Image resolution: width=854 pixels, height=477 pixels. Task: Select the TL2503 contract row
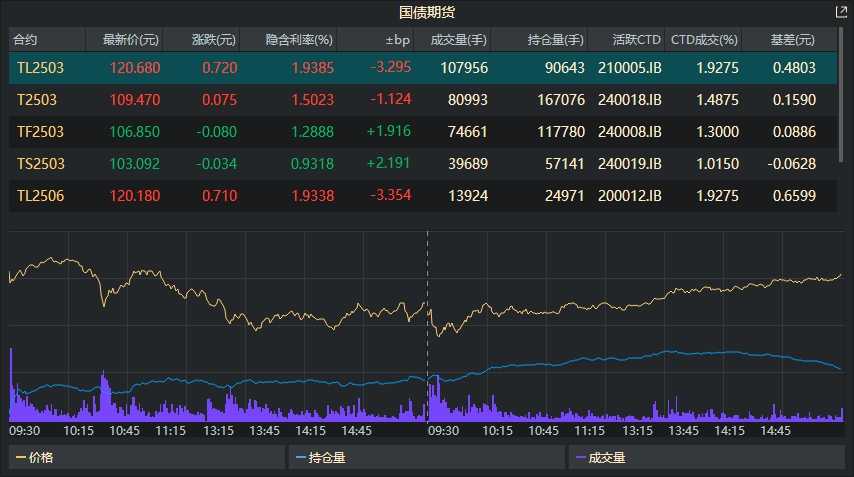(38, 68)
